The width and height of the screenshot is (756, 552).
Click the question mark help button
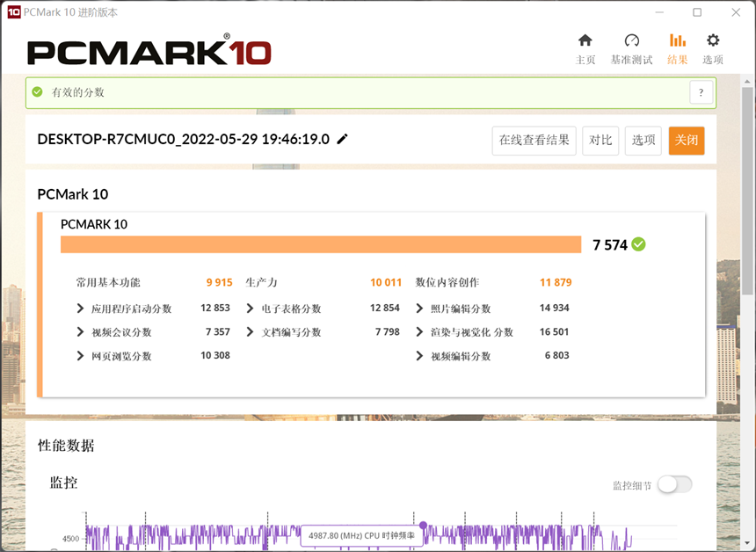point(701,92)
